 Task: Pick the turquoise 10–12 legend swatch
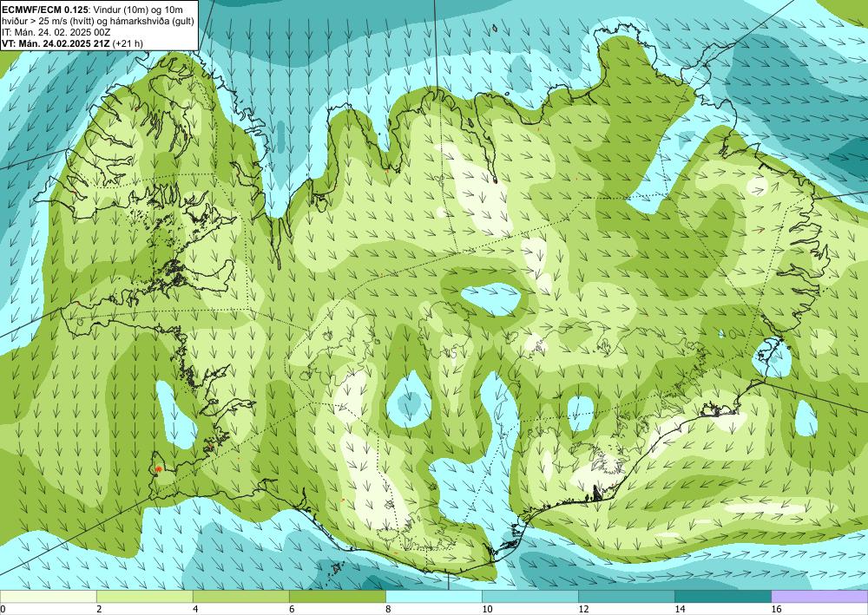coord(530,596)
